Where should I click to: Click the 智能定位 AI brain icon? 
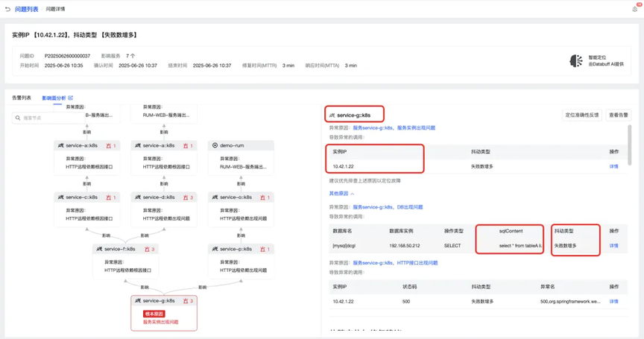coord(576,61)
